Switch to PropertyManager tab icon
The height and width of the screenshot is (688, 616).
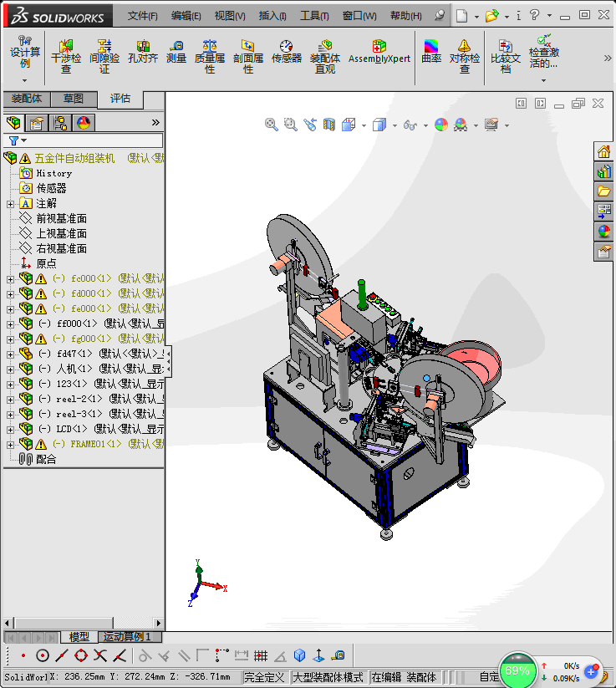pos(37,123)
